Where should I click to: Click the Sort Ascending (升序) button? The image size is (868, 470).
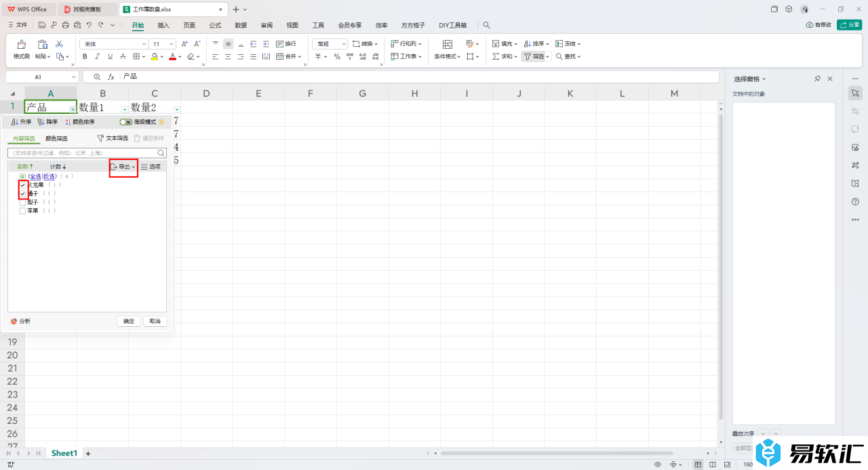tap(22, 122)
